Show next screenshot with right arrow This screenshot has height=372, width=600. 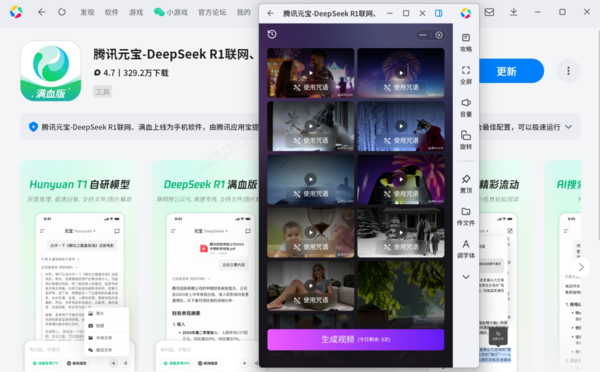point(581,267)
